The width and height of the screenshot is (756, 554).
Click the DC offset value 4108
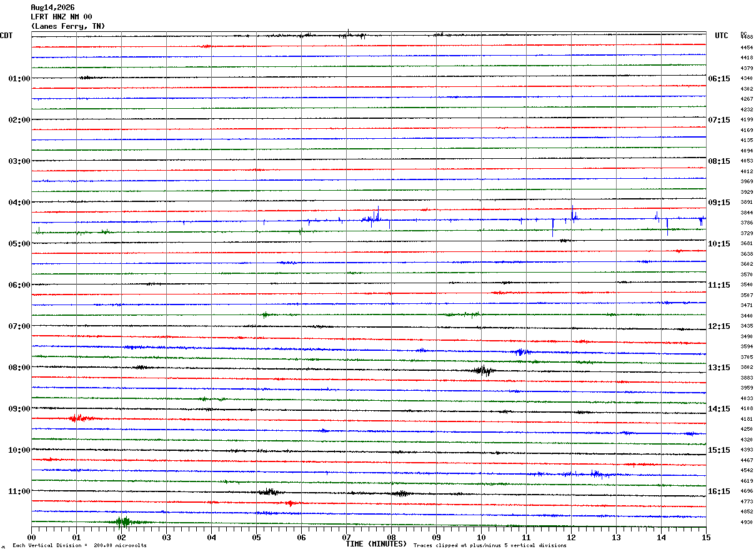(747, 409)
